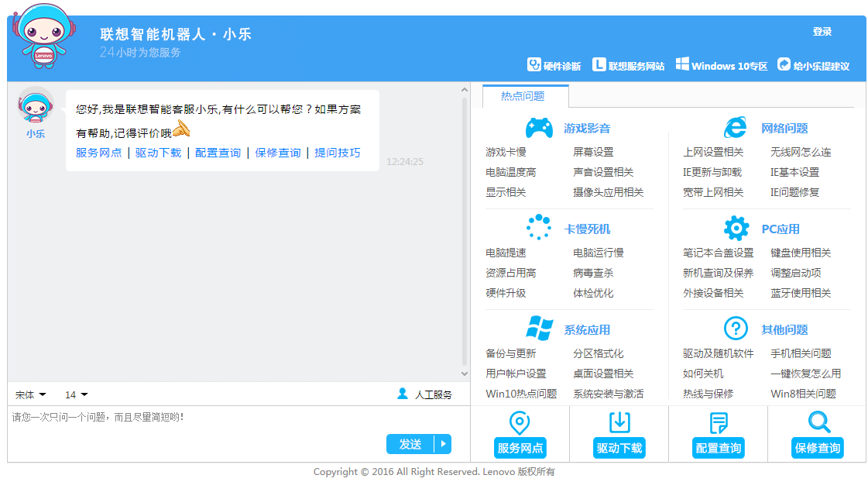Open the 配置查询 link in the chat message
This screenshot has height=482, width=868.
tap(218, 153)
